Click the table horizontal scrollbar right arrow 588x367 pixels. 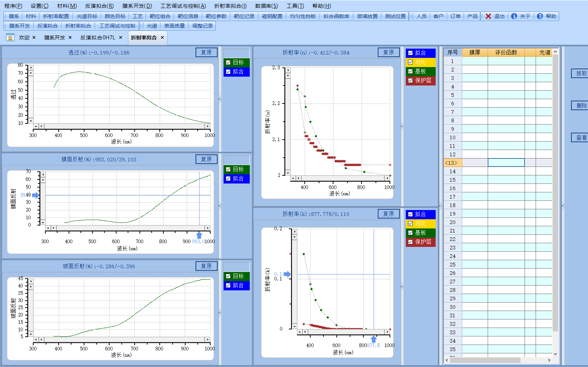pos(549,360)
